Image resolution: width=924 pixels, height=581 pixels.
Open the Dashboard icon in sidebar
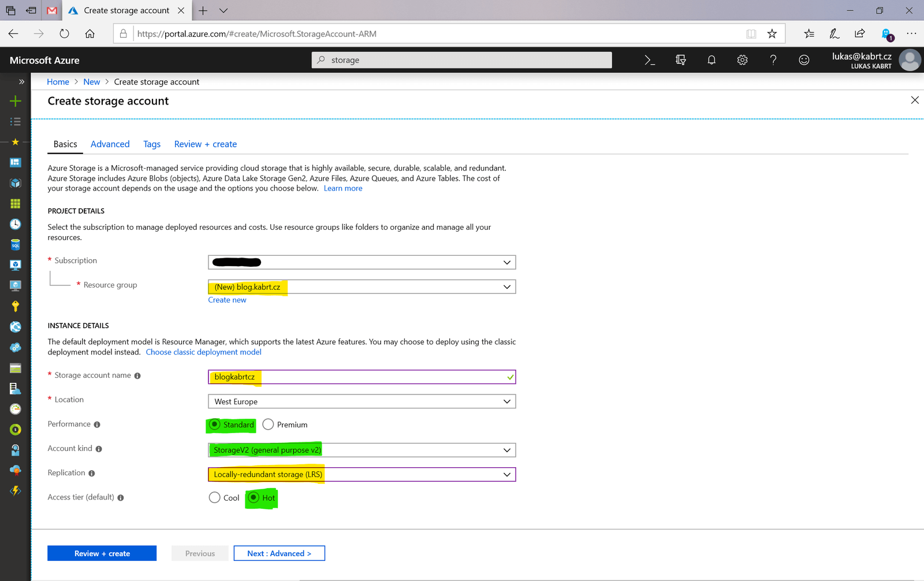pyautogui.click(x=16, y=162)
